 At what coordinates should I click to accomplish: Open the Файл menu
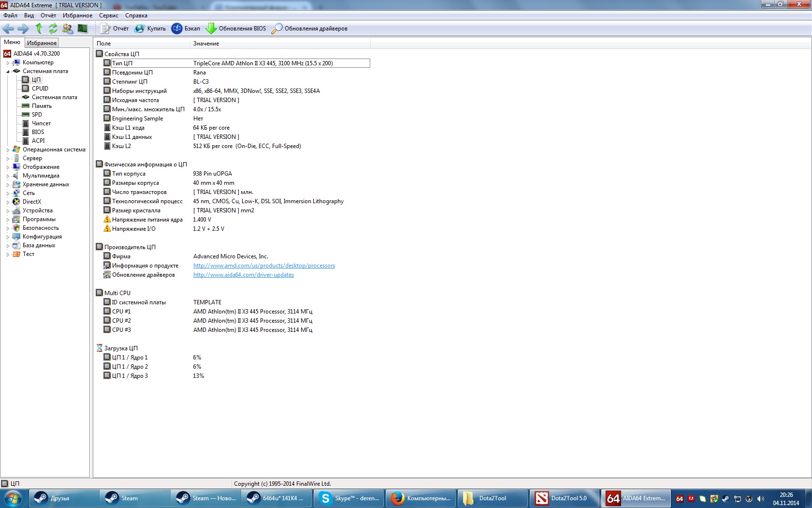pyautogui.click(x=10, y=15)
